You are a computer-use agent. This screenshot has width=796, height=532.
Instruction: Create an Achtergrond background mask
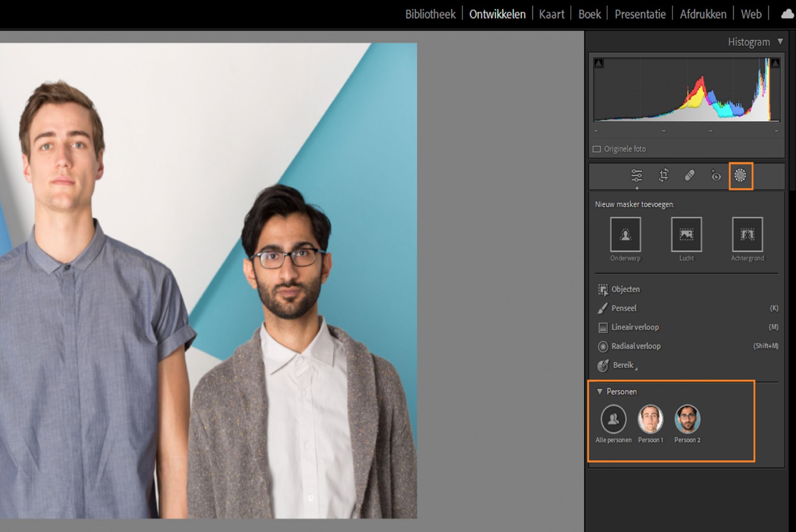coord(747,235)
